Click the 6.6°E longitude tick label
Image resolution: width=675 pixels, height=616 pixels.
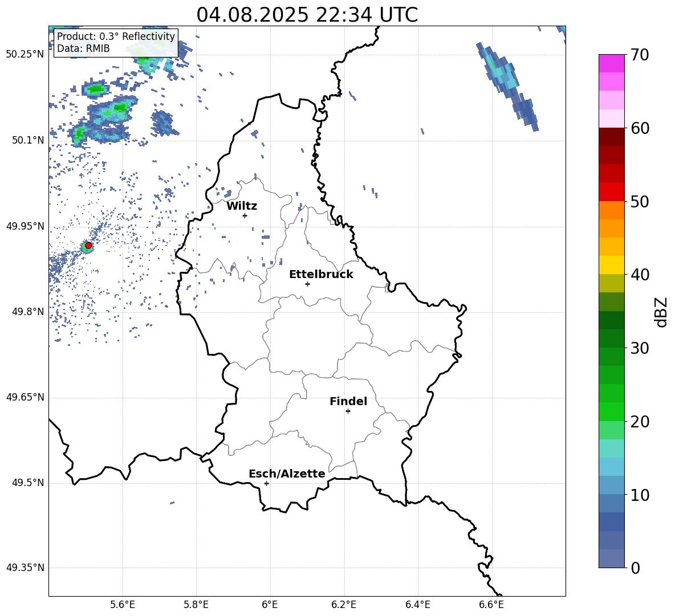(491, 605)
